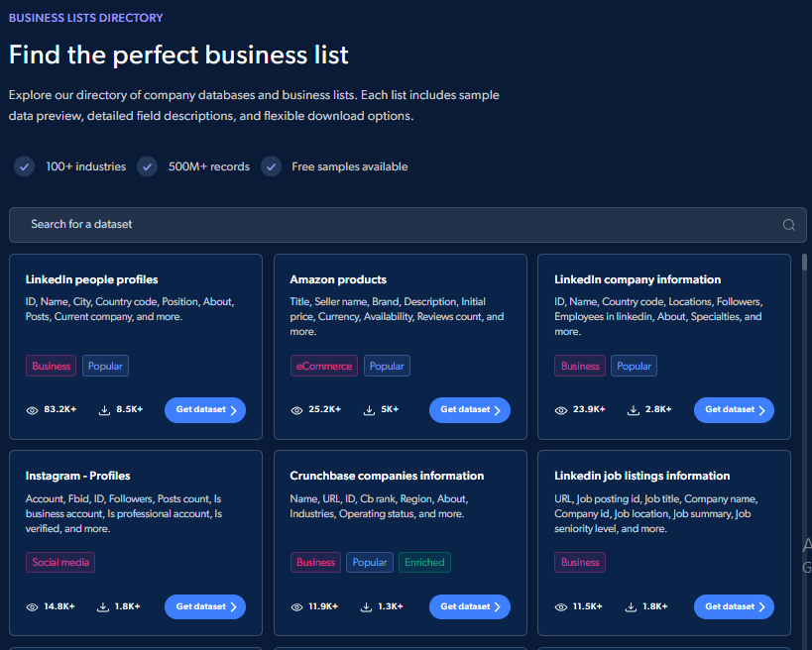Click the eye icon on Linkedin job listings card
812x650 pixels.
click(x=560, y=605)
